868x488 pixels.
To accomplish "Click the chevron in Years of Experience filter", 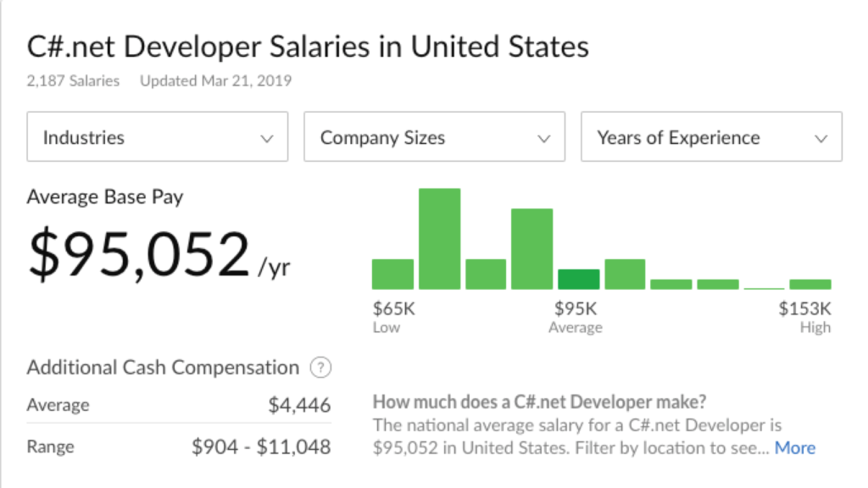I will click(821, 138).
